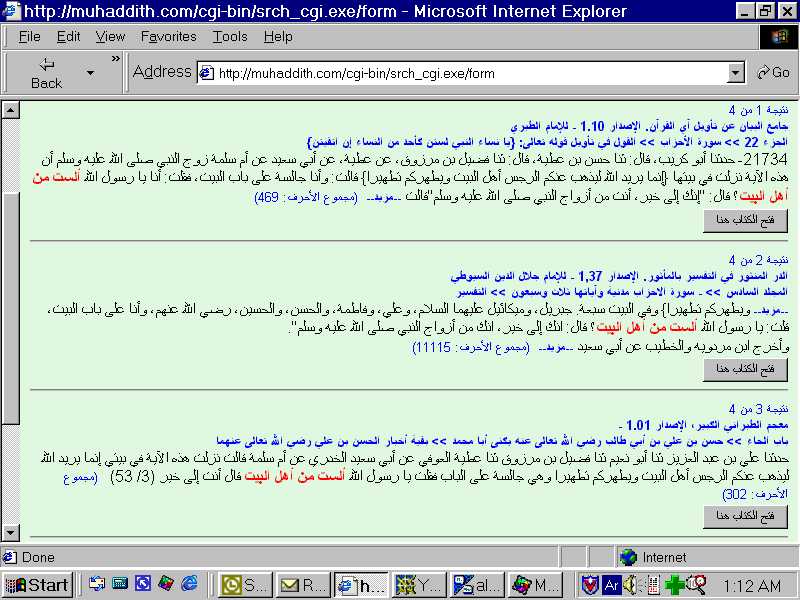Open the Favorites menu
Screen dimensions: 800x600
point(168,37)
